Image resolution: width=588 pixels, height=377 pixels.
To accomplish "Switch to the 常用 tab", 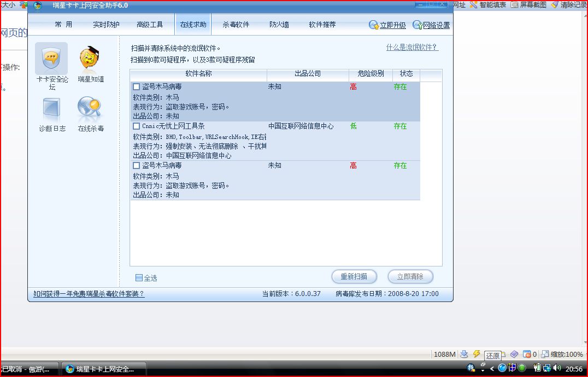I will (63, 25).
